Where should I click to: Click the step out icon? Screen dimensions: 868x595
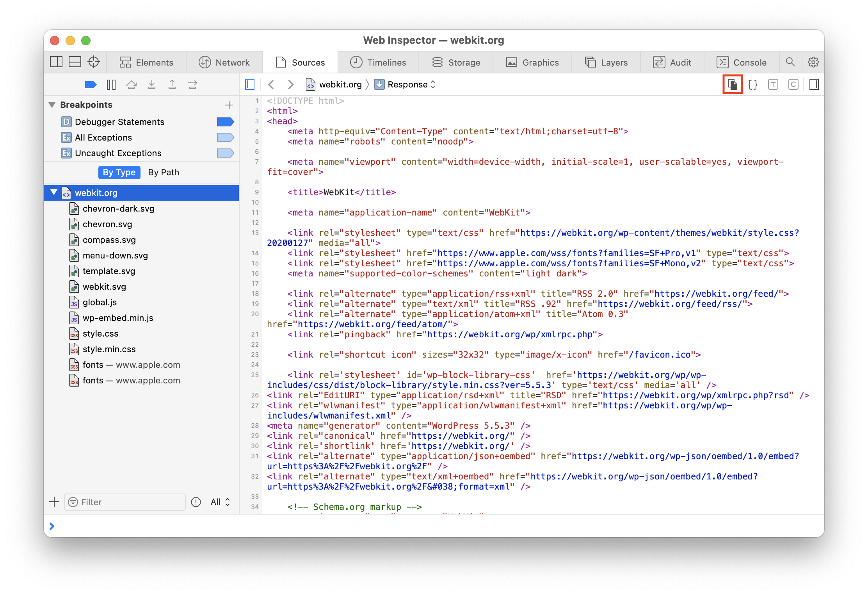pos(172,84)
